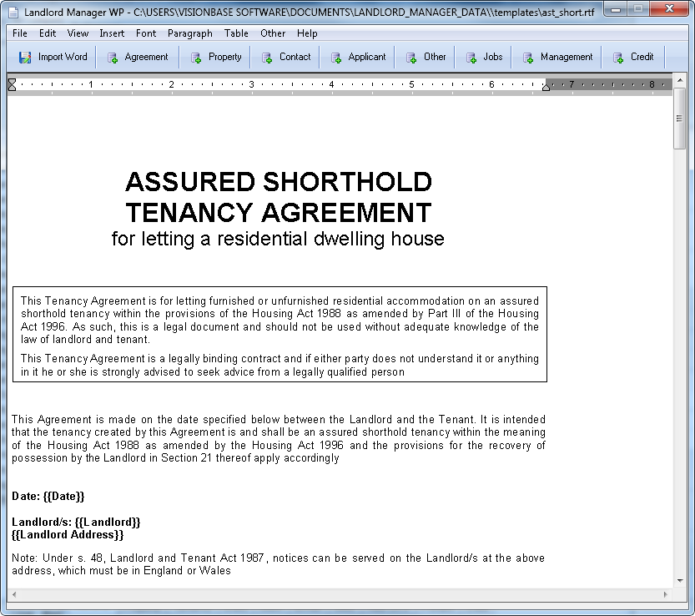Click the Management database icon

[x=528, y=58]
